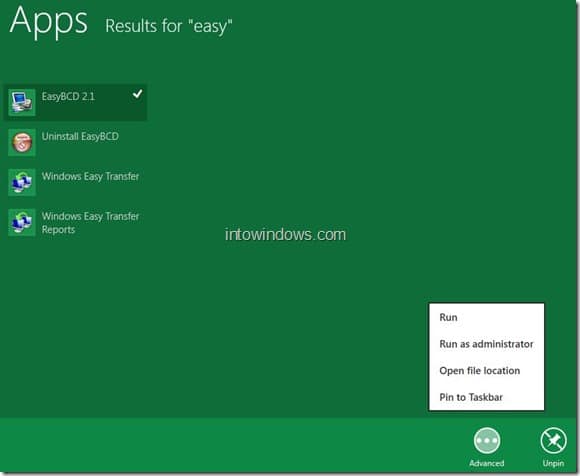The image size is (580, 476).
Task: Launch Windows Easy Transfer by its label
Action: (90, 176)
